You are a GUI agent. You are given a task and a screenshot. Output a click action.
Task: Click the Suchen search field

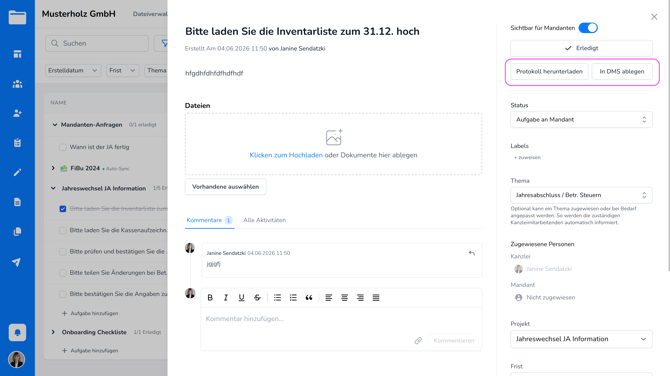[97, 44]
